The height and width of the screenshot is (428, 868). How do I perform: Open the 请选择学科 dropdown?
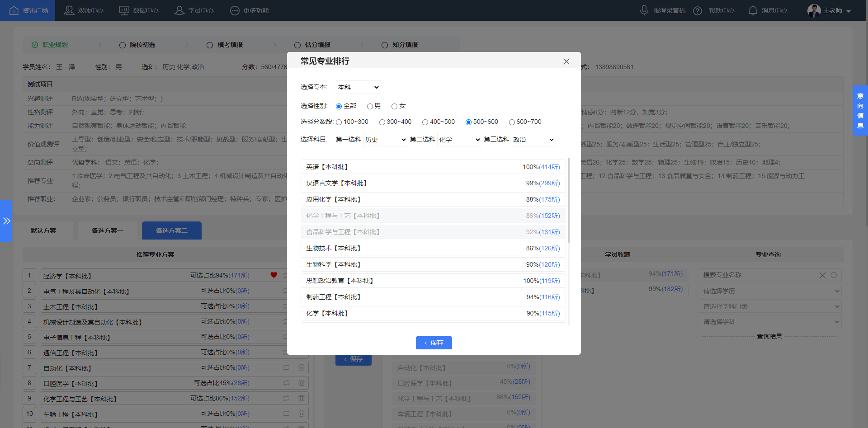point(770,322)
